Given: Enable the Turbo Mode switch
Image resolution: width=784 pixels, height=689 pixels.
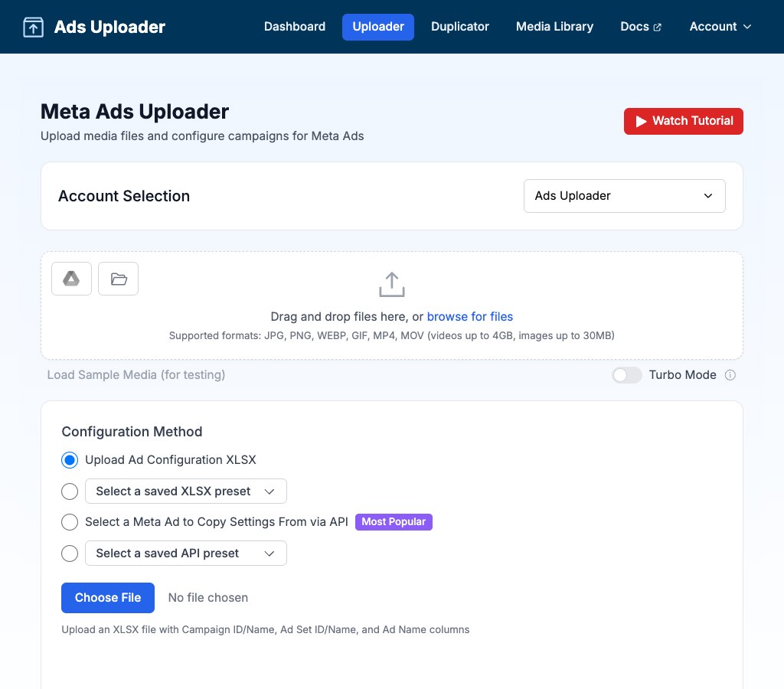Looking at the screenshot, I should click(x=626, y=375).
